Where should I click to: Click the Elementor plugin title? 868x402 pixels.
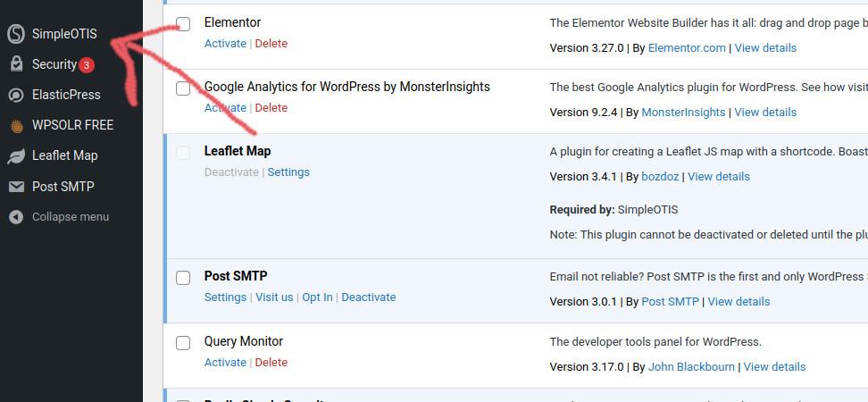coord(232,22)
